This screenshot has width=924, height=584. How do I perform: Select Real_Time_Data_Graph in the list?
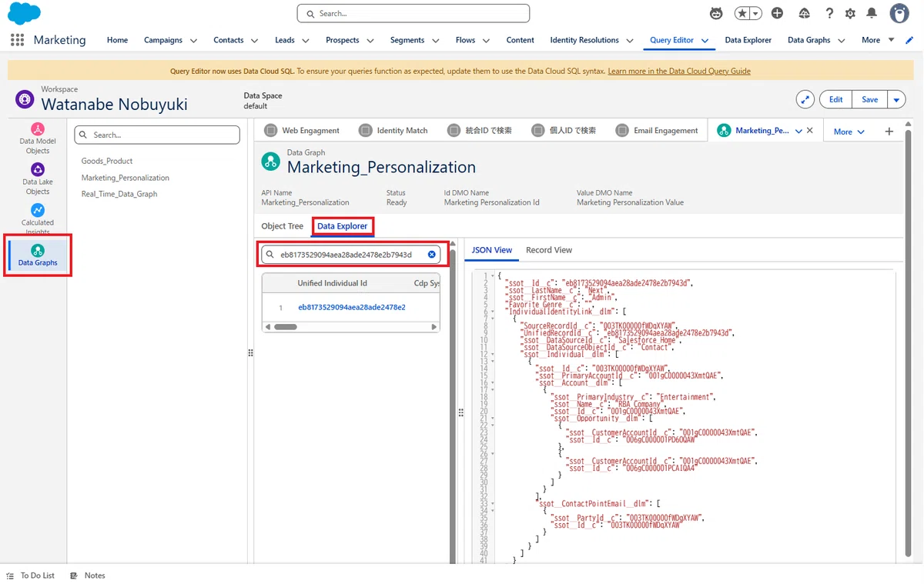[119, 194]
